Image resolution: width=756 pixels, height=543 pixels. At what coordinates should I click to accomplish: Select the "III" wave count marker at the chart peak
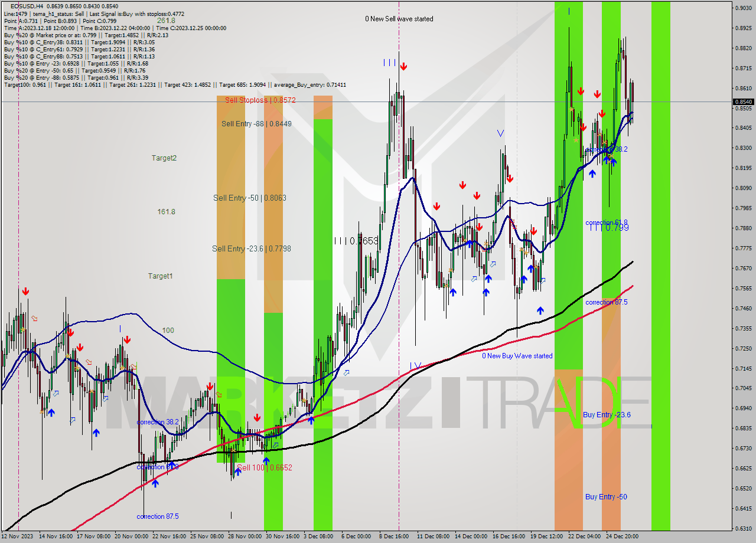[390, 64]
